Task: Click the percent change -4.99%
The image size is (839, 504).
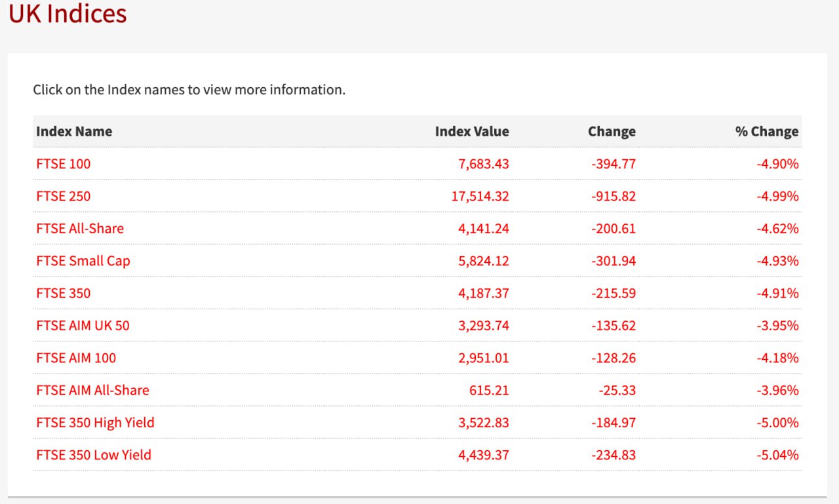Action: coord(778,196)
